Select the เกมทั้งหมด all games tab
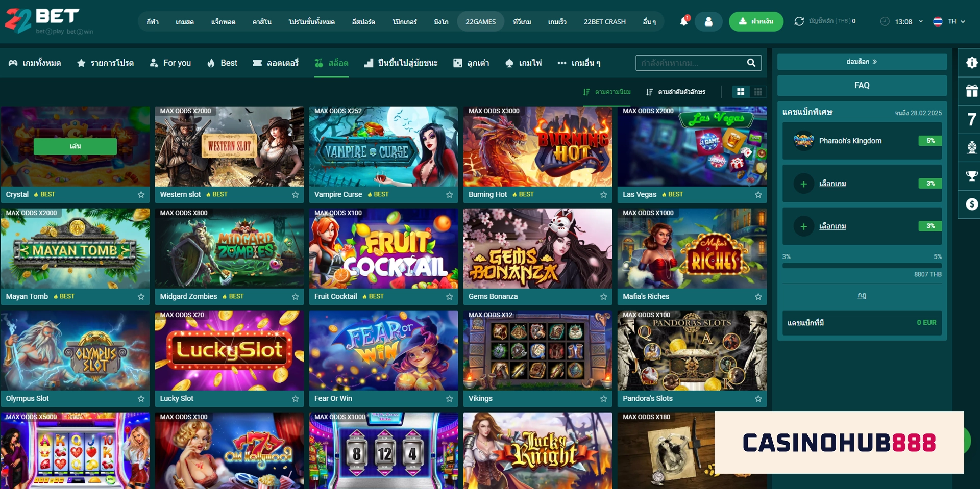 point(35,63)
